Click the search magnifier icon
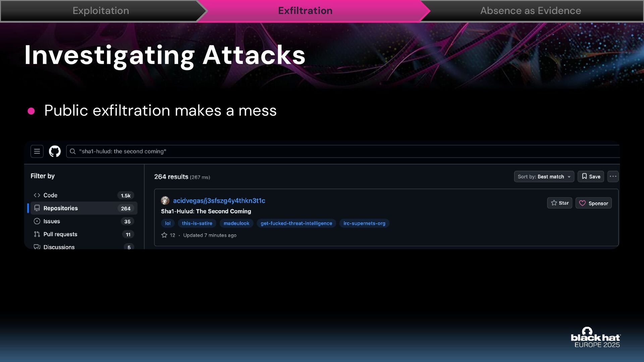644x362 pixels. click(72, 151)
